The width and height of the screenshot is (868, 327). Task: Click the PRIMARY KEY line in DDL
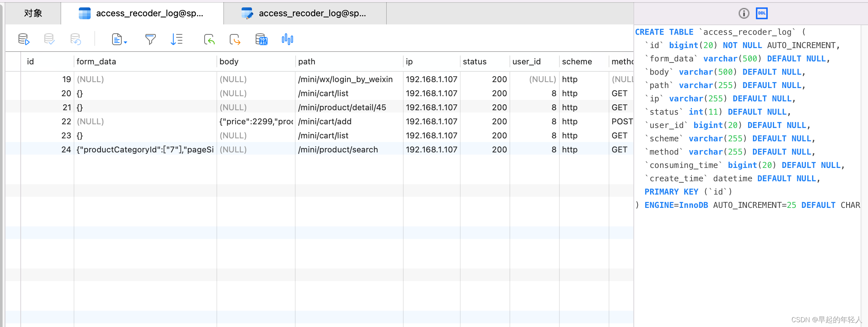[688, 192]
